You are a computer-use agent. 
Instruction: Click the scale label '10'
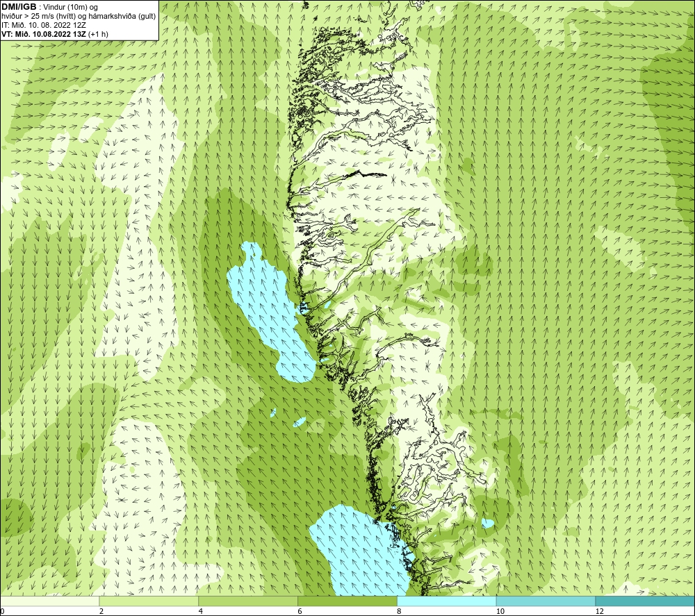[500, 611]
